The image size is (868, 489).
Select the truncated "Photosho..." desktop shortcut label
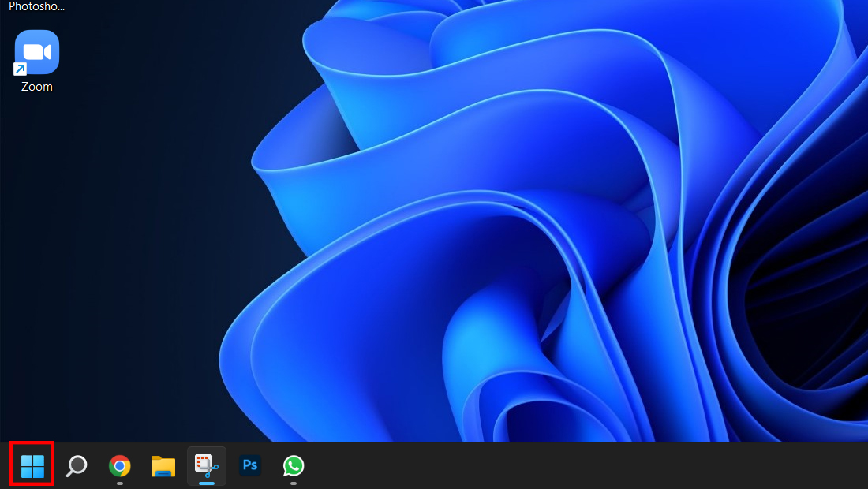[x=36, y=6]
